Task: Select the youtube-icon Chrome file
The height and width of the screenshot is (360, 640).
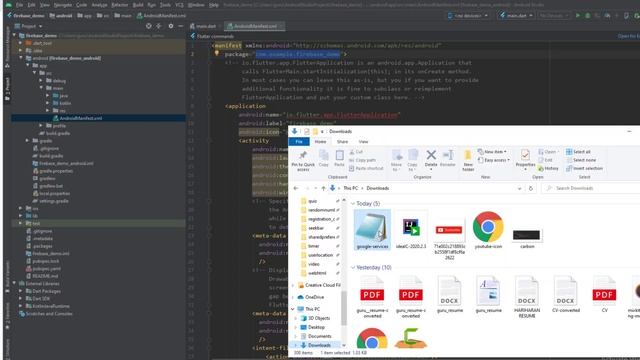Action: click(x=488, y=230)
